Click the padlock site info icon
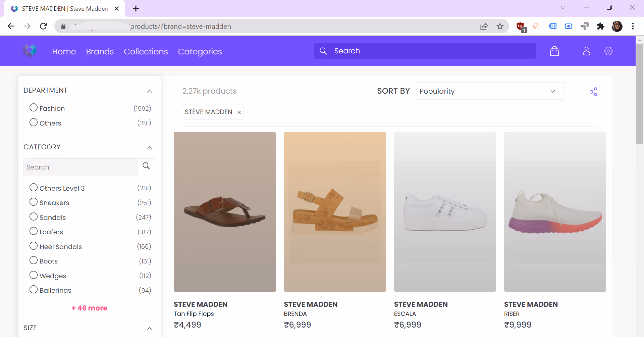This screenshot has height=337, width=644. coord(63,26)
